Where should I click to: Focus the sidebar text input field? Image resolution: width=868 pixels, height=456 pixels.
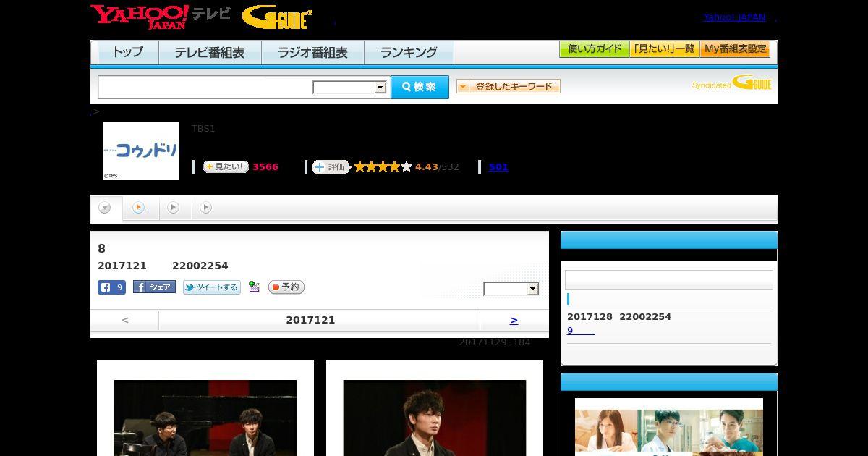tap(668, 280)
